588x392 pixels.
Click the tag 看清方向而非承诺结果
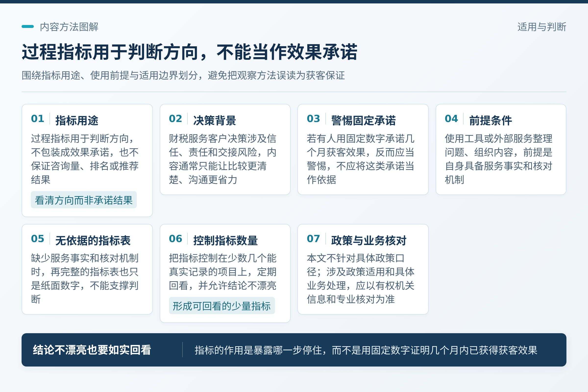84,200
